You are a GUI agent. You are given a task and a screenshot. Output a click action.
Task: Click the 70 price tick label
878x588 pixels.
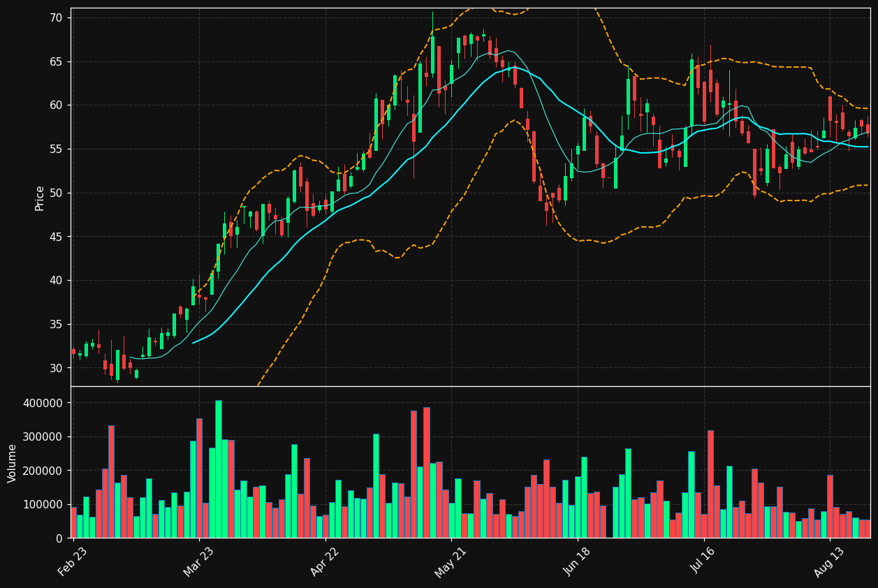click(x=56, y=17)
